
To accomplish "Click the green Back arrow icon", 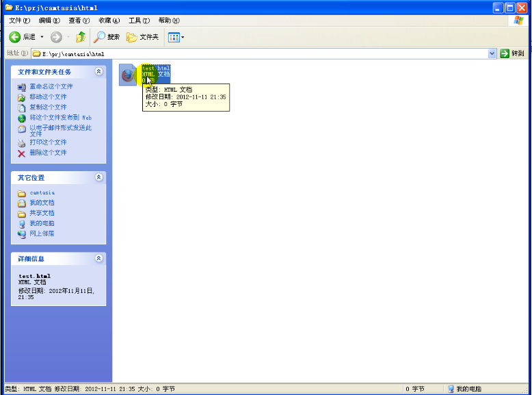I will tap(14, 37).
